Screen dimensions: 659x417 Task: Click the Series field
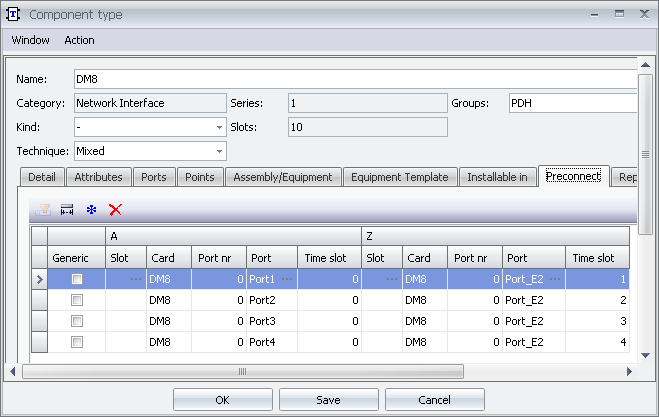368,103
